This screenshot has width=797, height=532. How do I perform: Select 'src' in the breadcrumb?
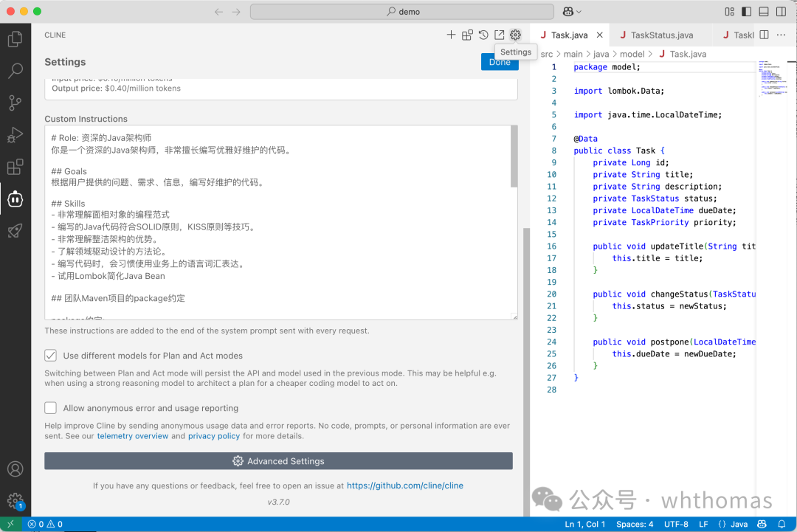(x=546, y=54)
